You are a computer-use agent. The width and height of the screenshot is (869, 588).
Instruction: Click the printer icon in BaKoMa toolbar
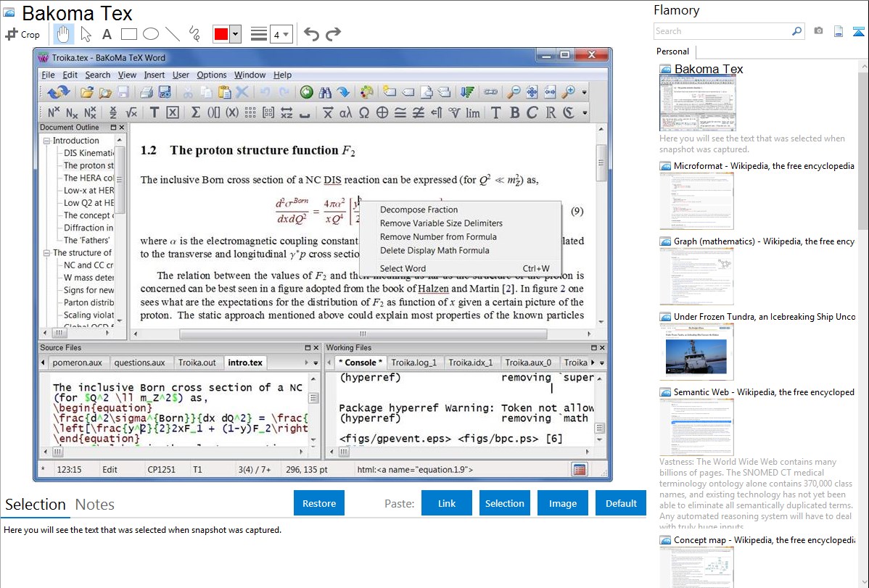coord(147,92)
